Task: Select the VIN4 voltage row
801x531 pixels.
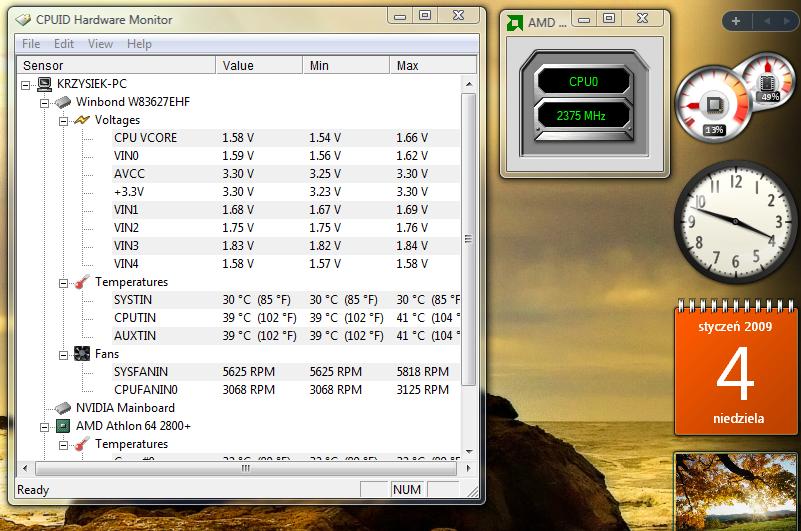Action: [x=286, y=264]
